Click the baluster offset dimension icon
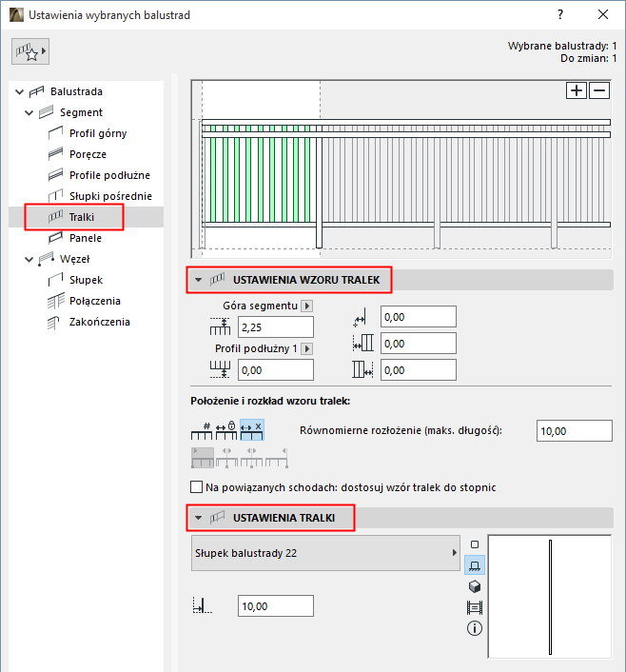The width and height of the screenshot is (626, 672). 203,605
